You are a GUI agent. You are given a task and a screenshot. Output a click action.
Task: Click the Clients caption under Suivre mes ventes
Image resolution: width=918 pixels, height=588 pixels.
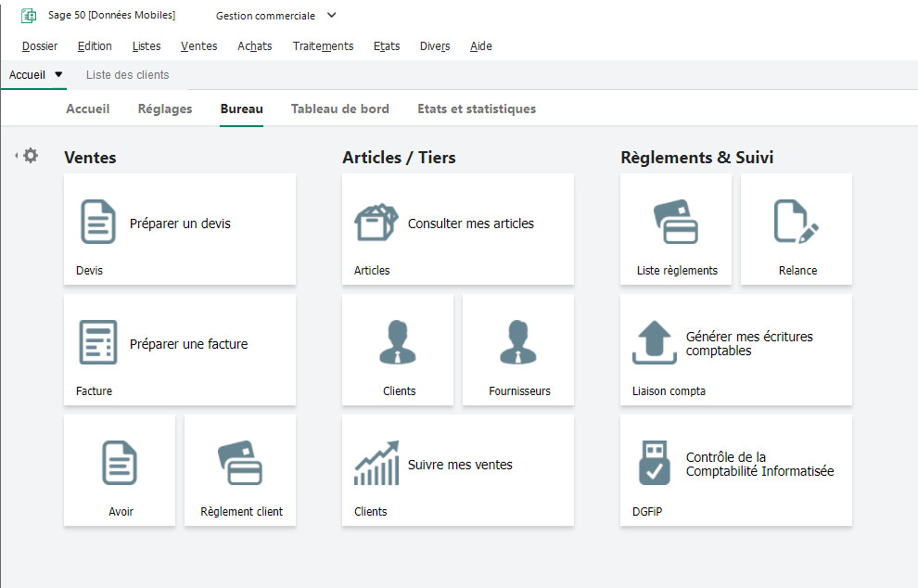pos(371,512)
